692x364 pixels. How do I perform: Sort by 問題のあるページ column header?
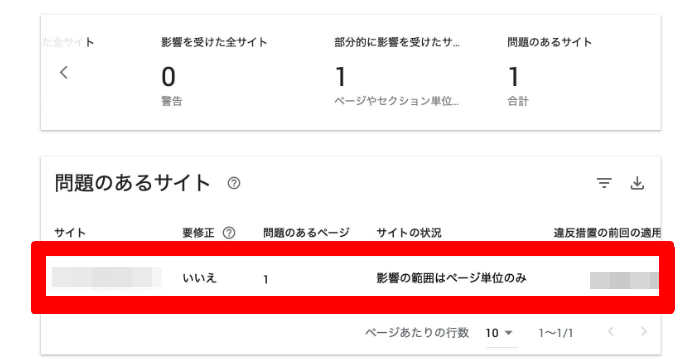[306, 233]
